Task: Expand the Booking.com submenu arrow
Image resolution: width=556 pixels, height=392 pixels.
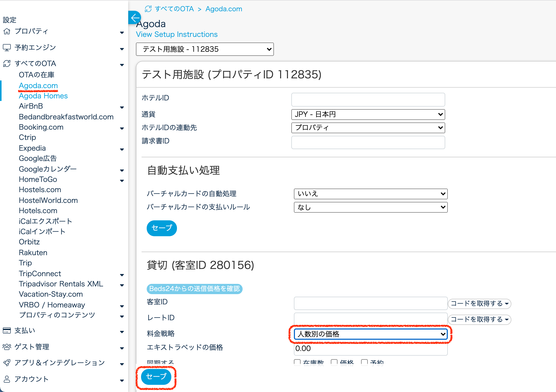Action: [122, 128]
